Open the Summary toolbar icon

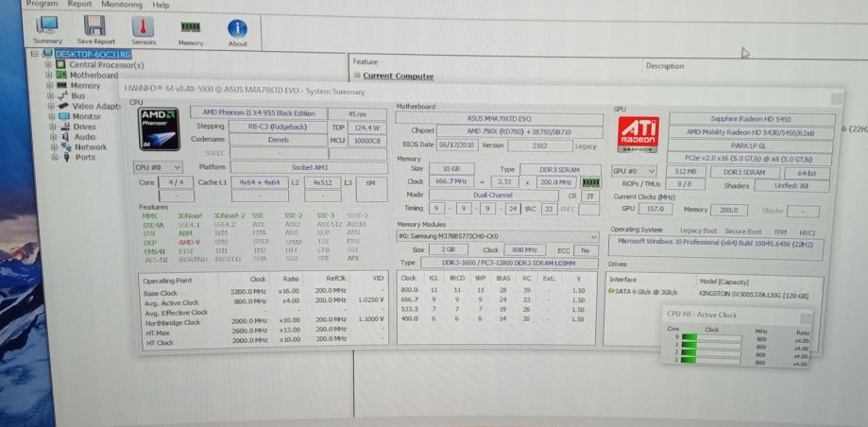point(47,26)
